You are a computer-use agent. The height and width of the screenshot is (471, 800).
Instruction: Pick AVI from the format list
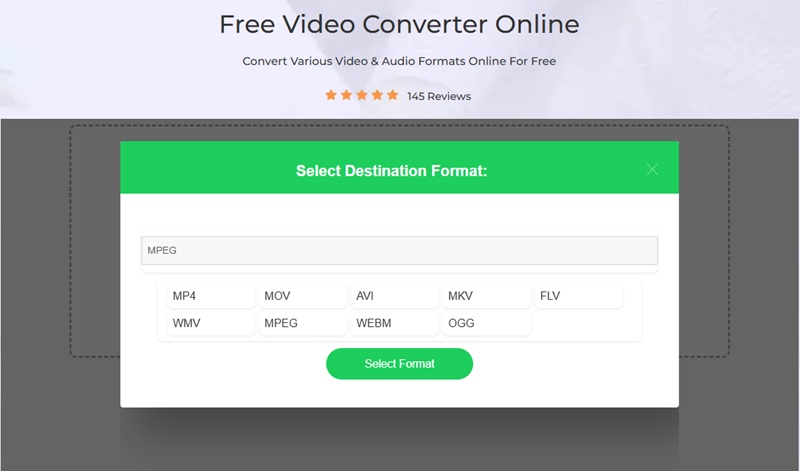[x=395, y=296]
